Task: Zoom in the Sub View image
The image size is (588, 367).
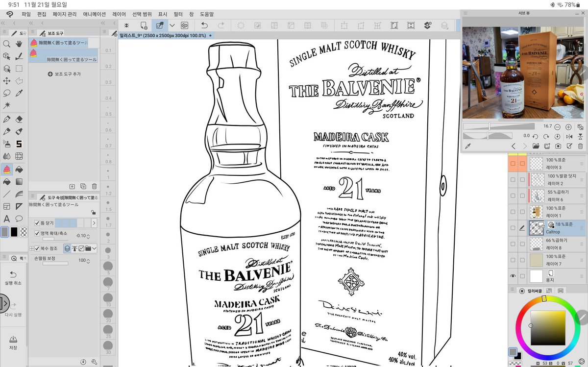Action: pyautogui.click(x=569, y=126)
